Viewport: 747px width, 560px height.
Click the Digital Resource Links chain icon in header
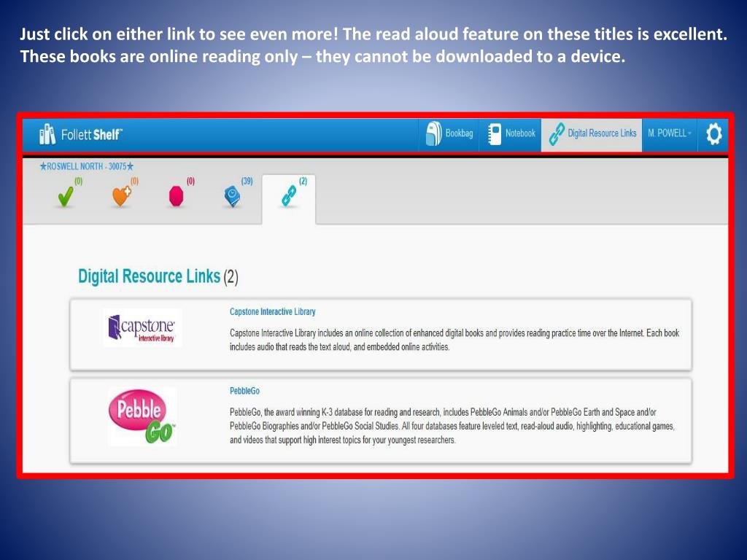click(x=557, y=134)
